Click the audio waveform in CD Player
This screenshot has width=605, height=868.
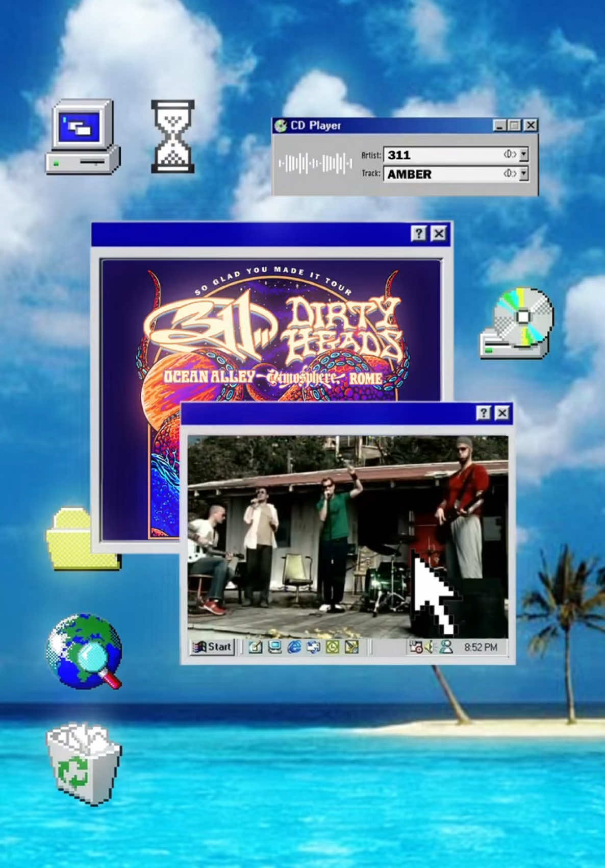[x=315, y=164]
